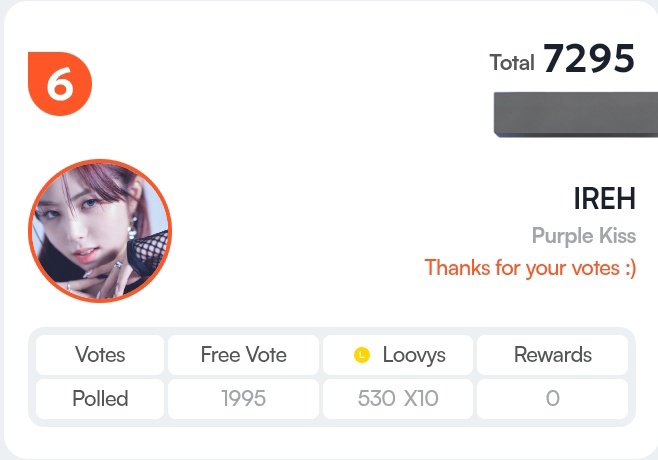The height and width of the screenshot is (460, 658).
Task: Click the orange rank 6 badge
Action: [x=60, y=84]
